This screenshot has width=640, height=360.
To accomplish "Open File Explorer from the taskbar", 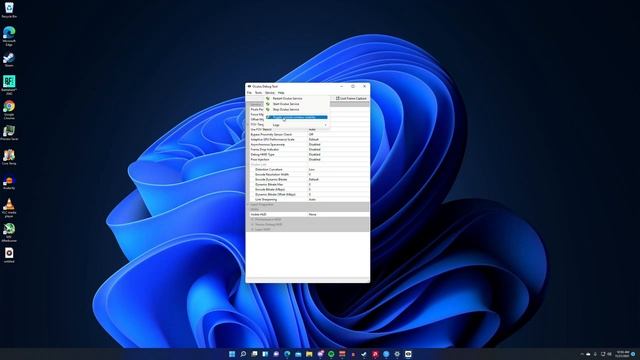I will coord(309,354).
